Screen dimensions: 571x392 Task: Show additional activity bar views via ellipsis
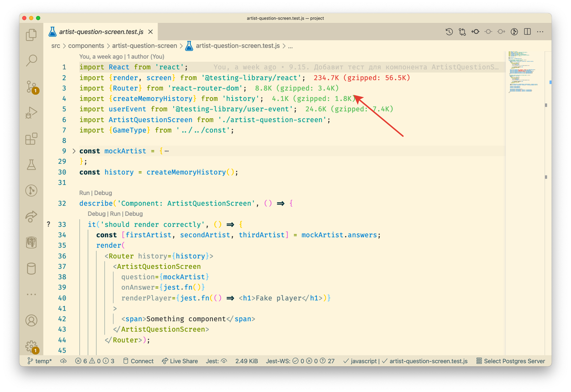coord(31,294)
